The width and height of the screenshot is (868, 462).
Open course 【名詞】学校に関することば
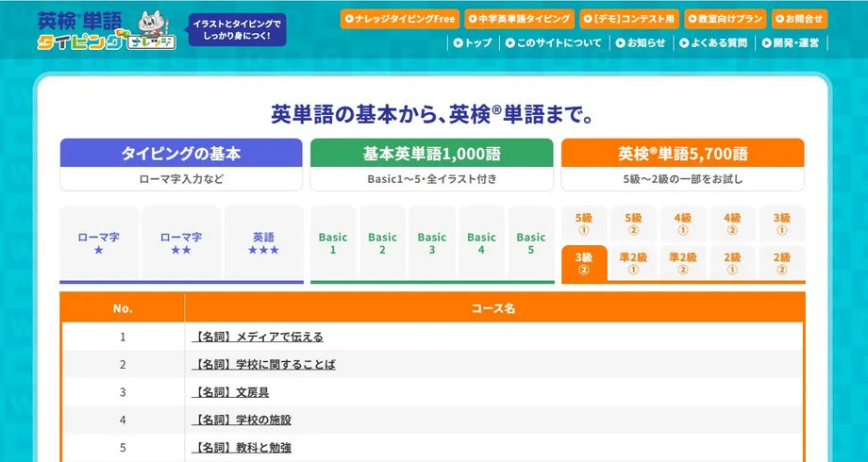[x=263, y=364]
